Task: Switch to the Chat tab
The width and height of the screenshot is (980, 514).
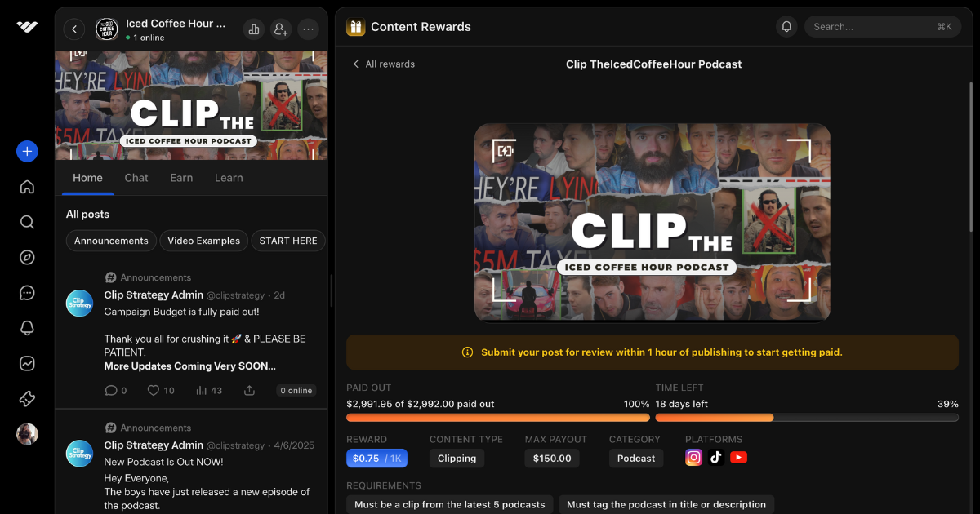Action: (x=136, y=178)
